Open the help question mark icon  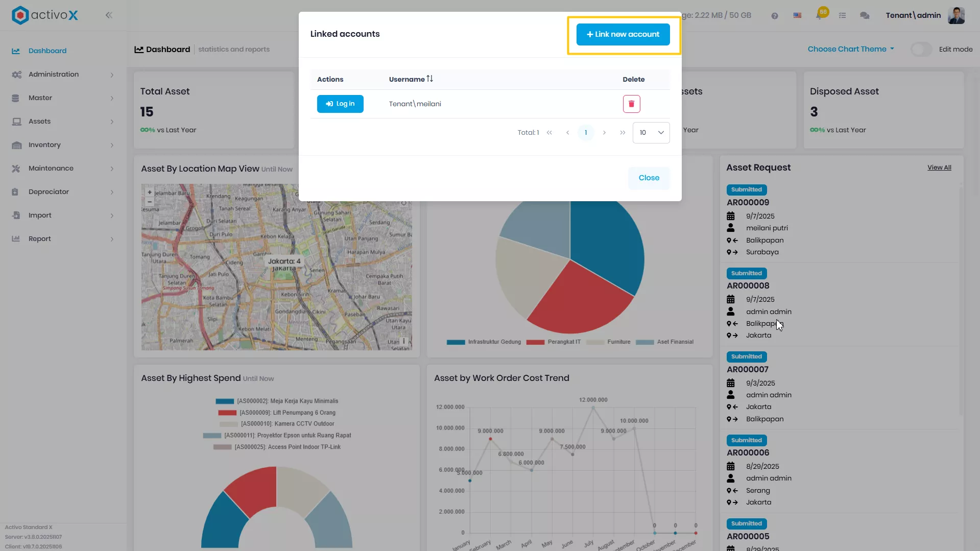[x=775, y=16]
